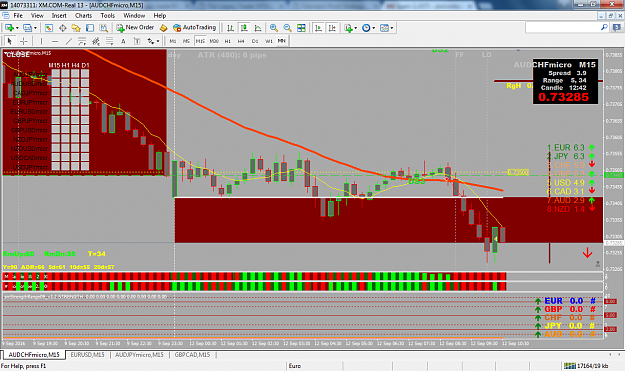The image size is (625, 371).
Task: Click the search magnifier icon
Action: (x=604, y=27)
